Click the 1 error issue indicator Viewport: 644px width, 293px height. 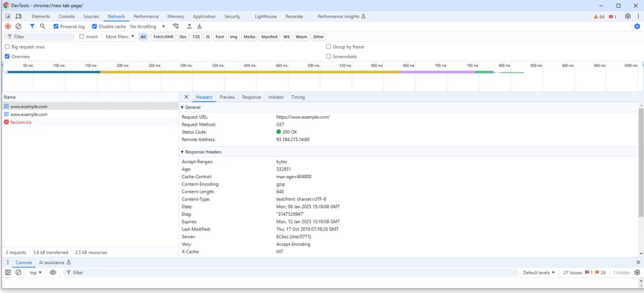pos(612,17)
